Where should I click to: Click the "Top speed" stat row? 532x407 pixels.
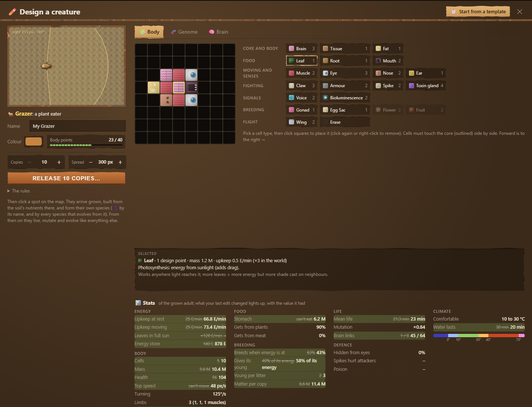pyautogui.click(x=180, y=386)
